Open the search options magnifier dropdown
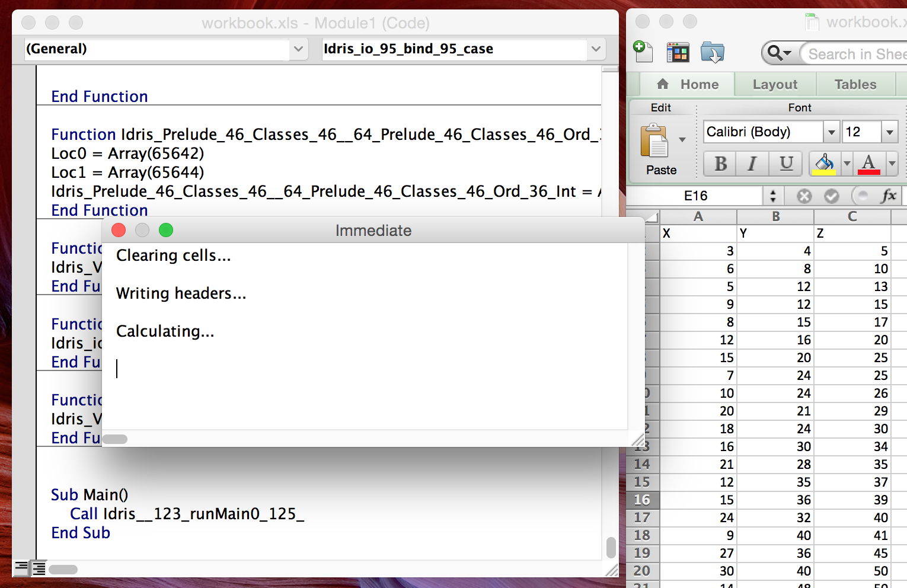This screenshot has width=907, height=588. point(779,53)
